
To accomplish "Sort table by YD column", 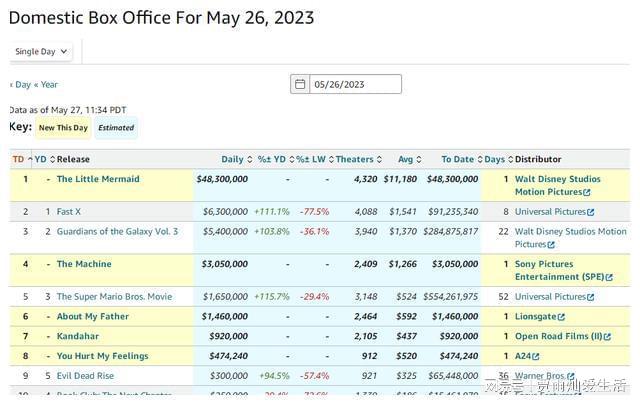I will 44,159.
